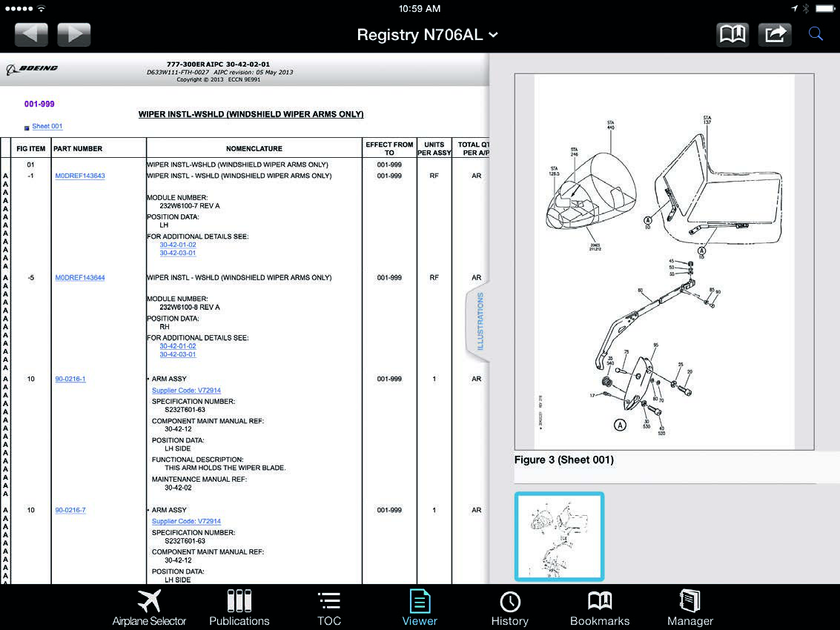Open search with the magnifier icon
The height and width of the screenshot is (630, 840).
(x=816, y=34)
